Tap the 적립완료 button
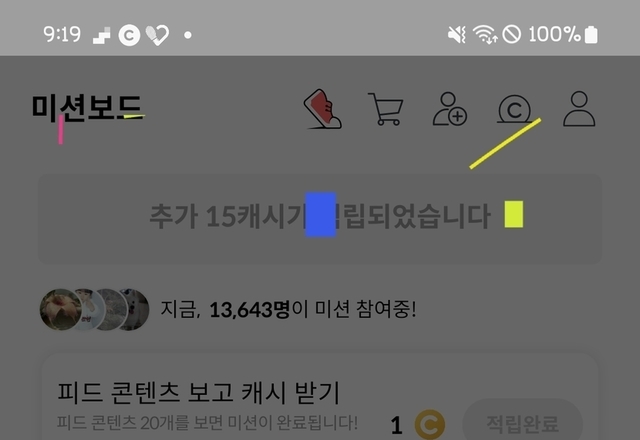Viewport: 640px width, 440px height. click(x=522, y=423)
